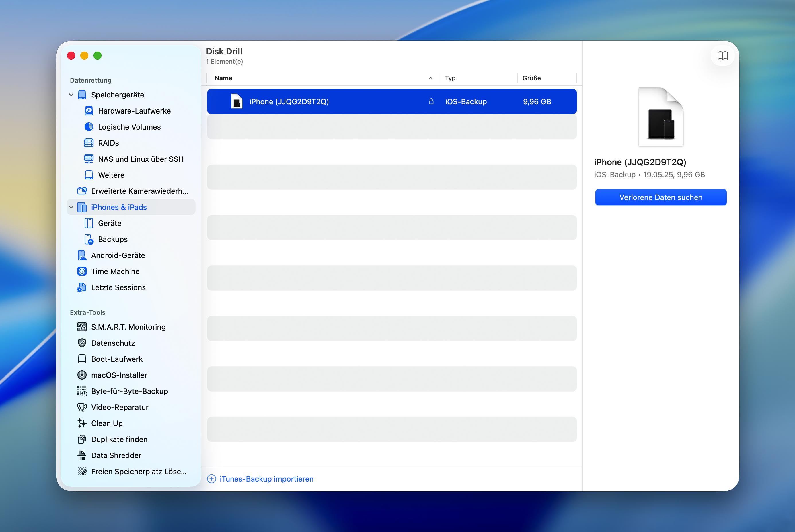This screenshot has width=795, height=532.
Task: Click the iPhones & iPads devices icon
Action: [x=82, y=207]
